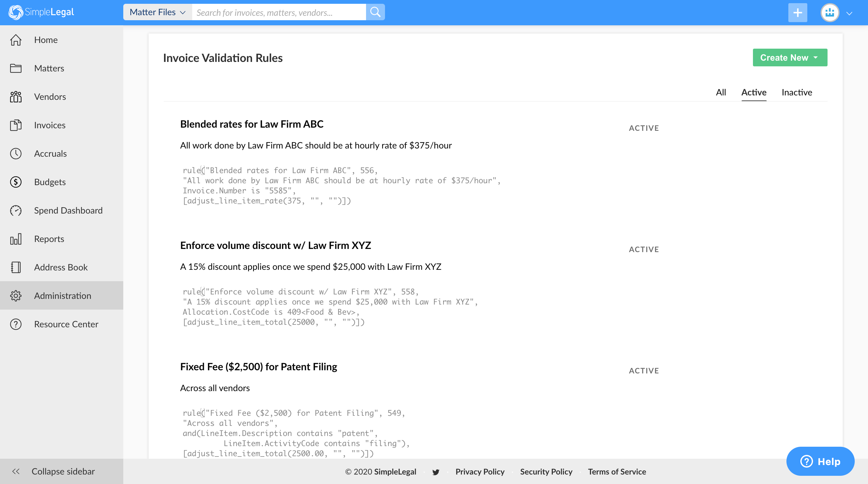
Task: Select the Inactive tab filter
Action: (x=797, y=92)
